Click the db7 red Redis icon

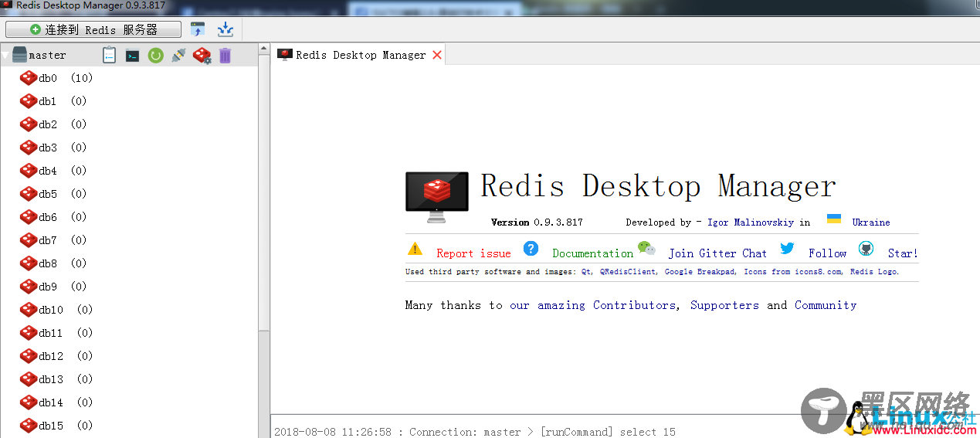tap(29, 240)
